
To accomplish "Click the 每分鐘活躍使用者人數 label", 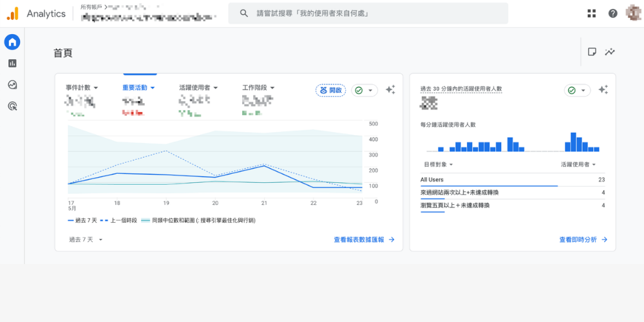I will [448, 124].
